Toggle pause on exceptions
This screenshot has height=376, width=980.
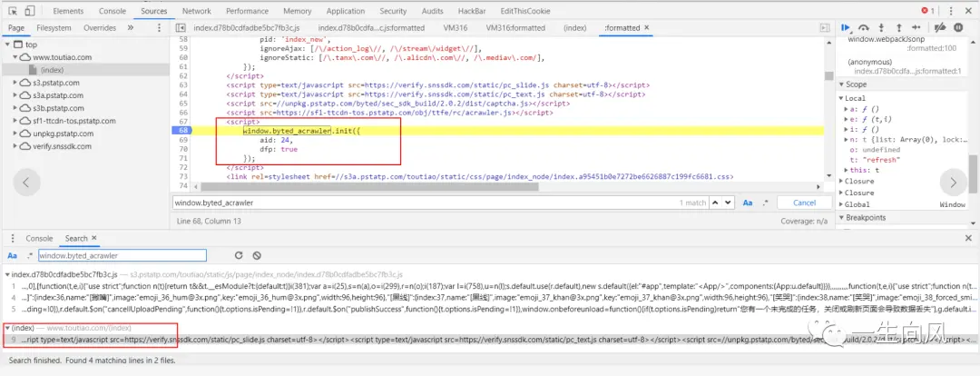[x=958, y=27]
